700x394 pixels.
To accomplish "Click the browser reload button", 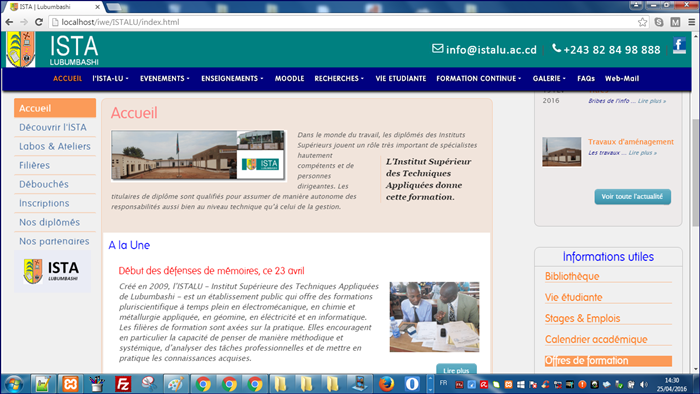I will click(x=39, y=22).
